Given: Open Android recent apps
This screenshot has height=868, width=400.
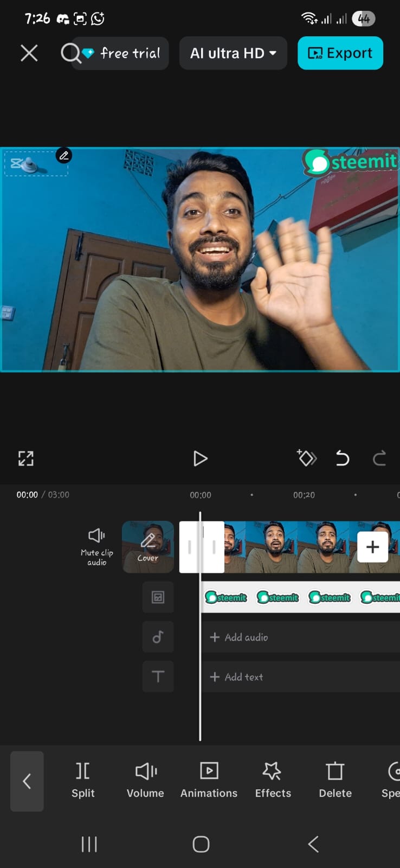Looking at the screenshot, I should [89, 844].
